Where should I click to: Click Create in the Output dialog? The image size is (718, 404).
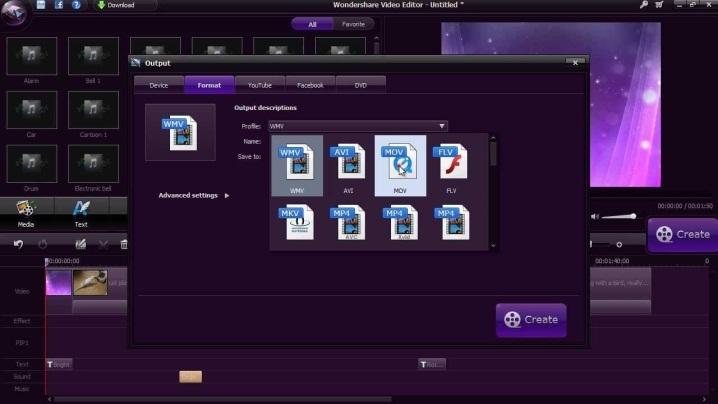click(x=531, y=320)
